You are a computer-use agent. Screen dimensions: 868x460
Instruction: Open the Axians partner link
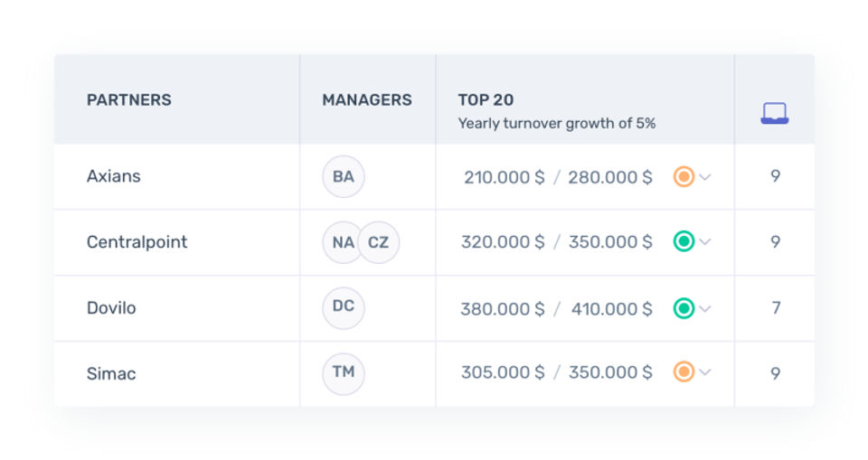[114, 176]
